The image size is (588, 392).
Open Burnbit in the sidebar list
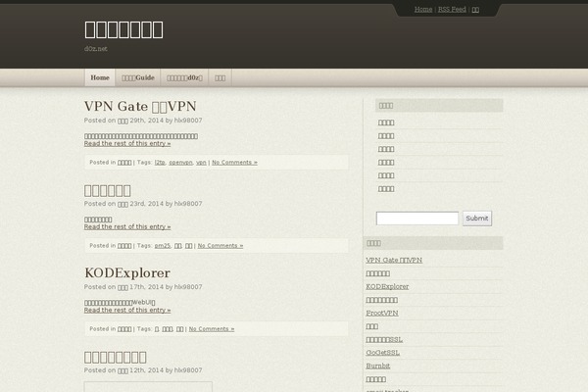tap(377, 366)
